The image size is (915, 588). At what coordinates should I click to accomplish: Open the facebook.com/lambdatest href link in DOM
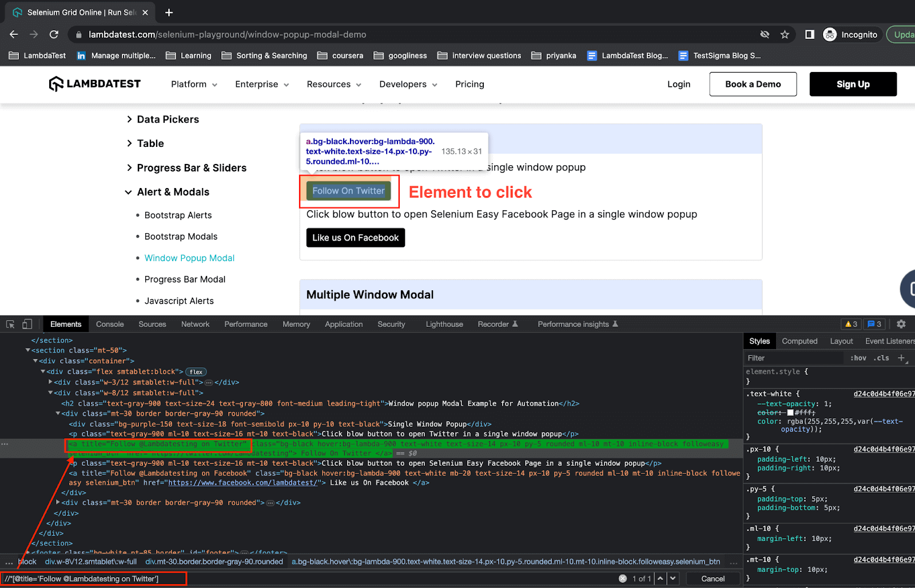242,483
